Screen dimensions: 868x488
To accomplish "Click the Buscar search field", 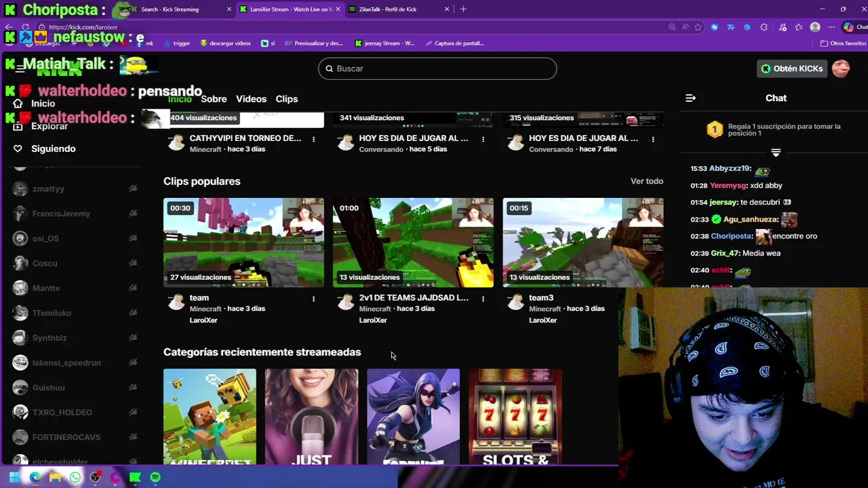I will [437, 68].
